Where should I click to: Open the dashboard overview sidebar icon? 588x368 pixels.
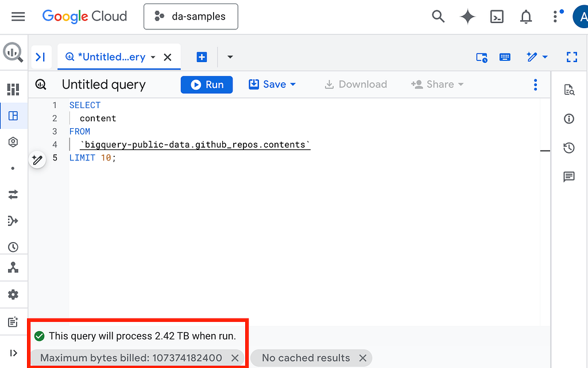point(13,89)
